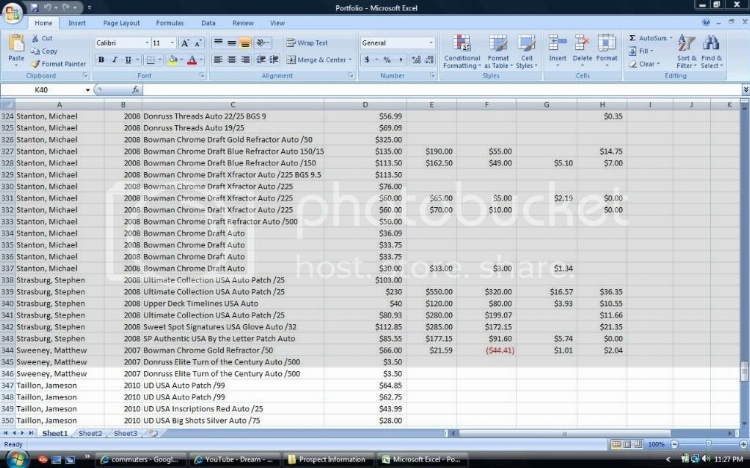Apply the Fill Color bucket

[x=173, y=60]
